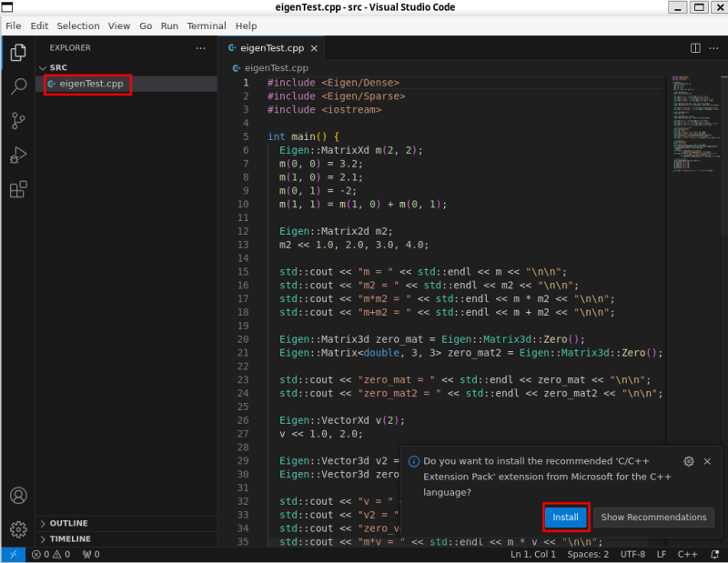Open the View menu
This screenshot has width=728, height=563.
point(119,26)
